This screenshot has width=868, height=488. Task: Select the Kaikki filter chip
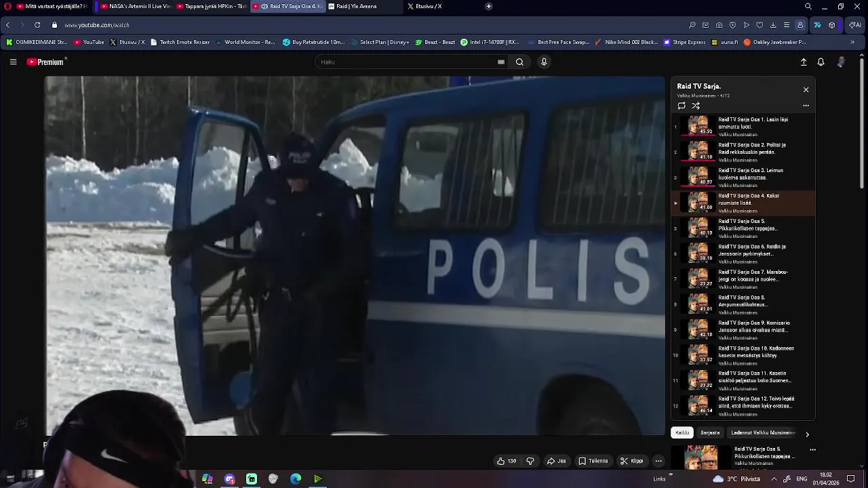point(682,432)
